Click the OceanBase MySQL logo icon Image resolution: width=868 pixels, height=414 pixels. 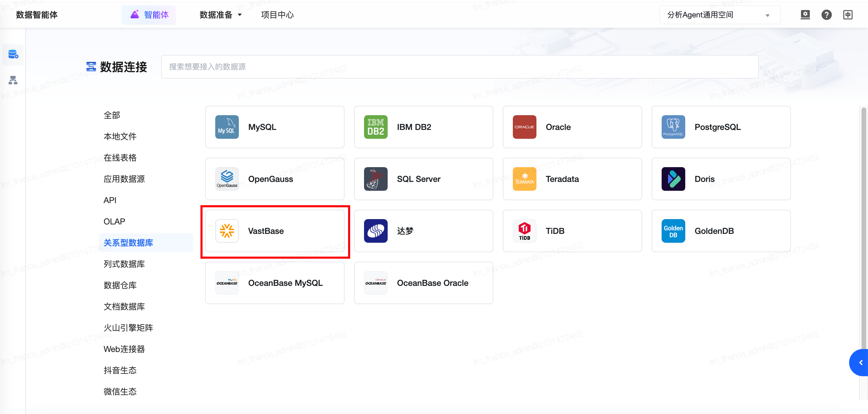(227, 283)
